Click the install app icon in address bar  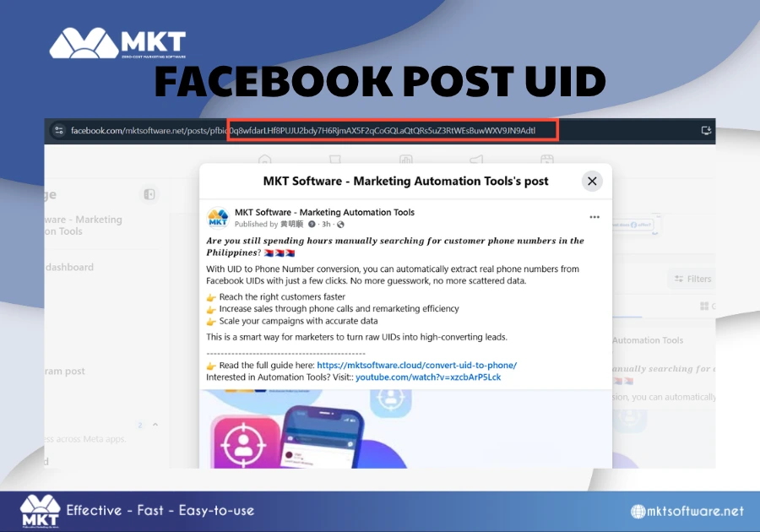click(x=706, y=130)
